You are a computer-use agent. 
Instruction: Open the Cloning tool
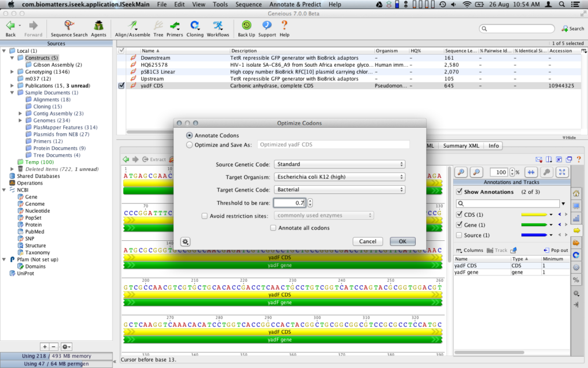point(195,27)
